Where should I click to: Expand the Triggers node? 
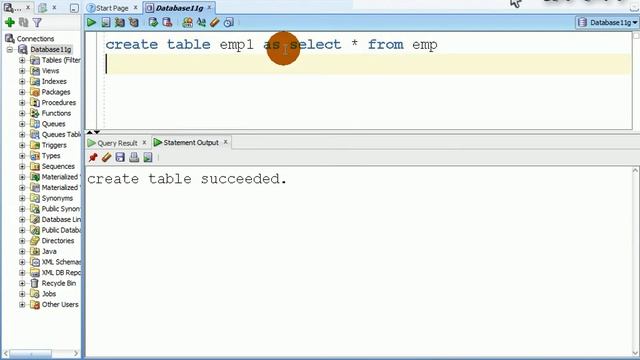point(22,145)
